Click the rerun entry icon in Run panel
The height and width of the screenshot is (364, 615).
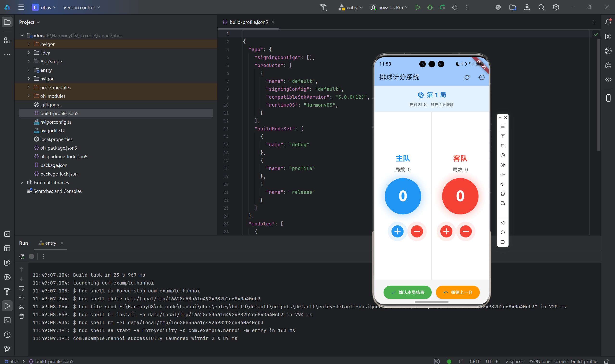pyautogui.click(x=22, y=257)
